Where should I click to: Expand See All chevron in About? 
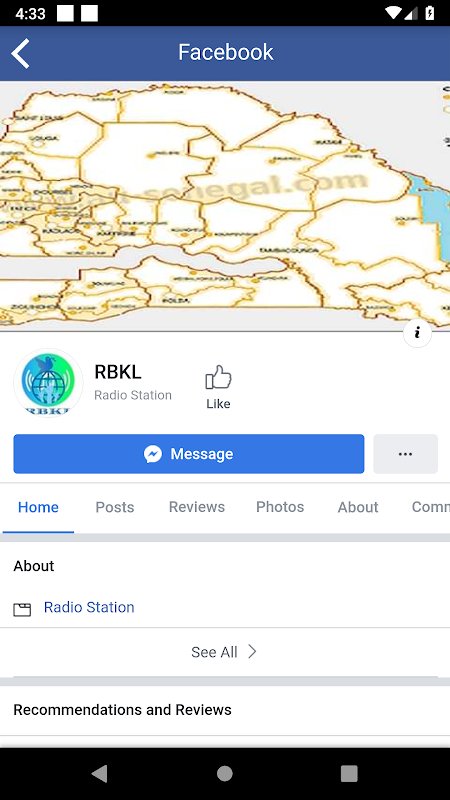252,652
